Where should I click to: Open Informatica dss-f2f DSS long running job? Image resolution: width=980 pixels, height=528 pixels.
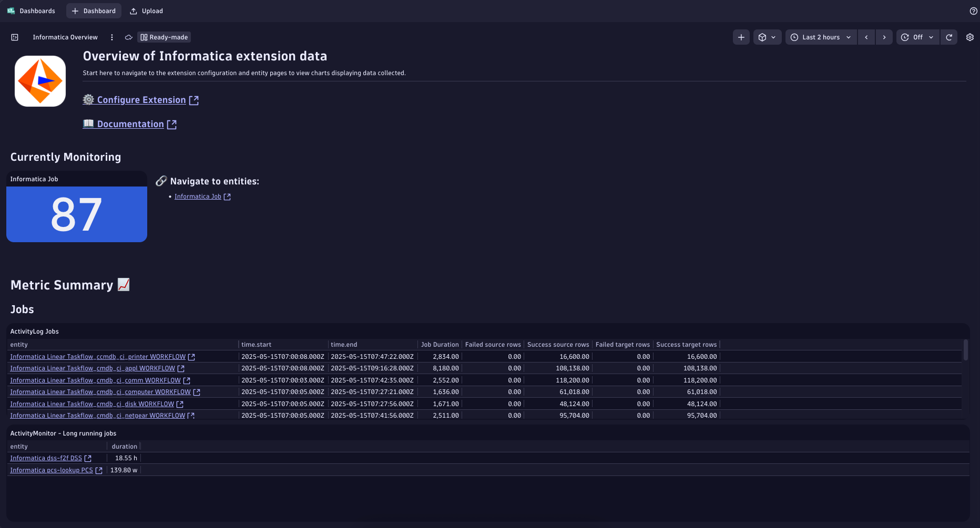pos(47,458)
